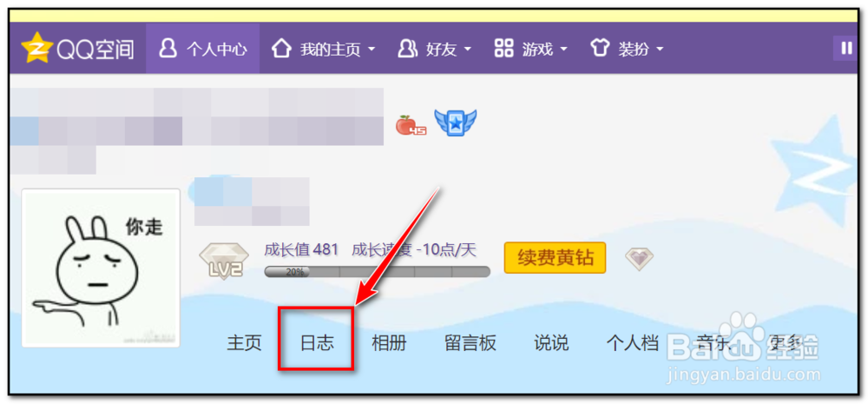The height and width of the screenshot is (404, 868).
Task: Open the 主页 tab
Action: (244, 343)
